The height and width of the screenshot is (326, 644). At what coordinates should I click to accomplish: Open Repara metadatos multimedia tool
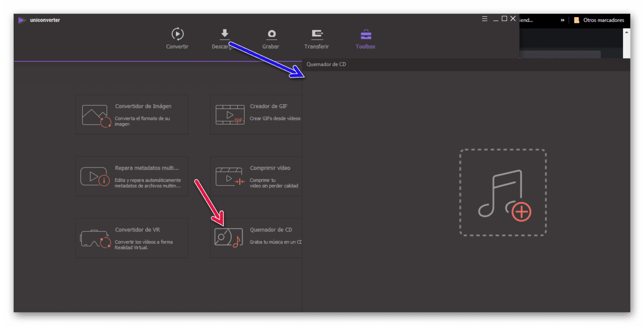coord(131,176)
